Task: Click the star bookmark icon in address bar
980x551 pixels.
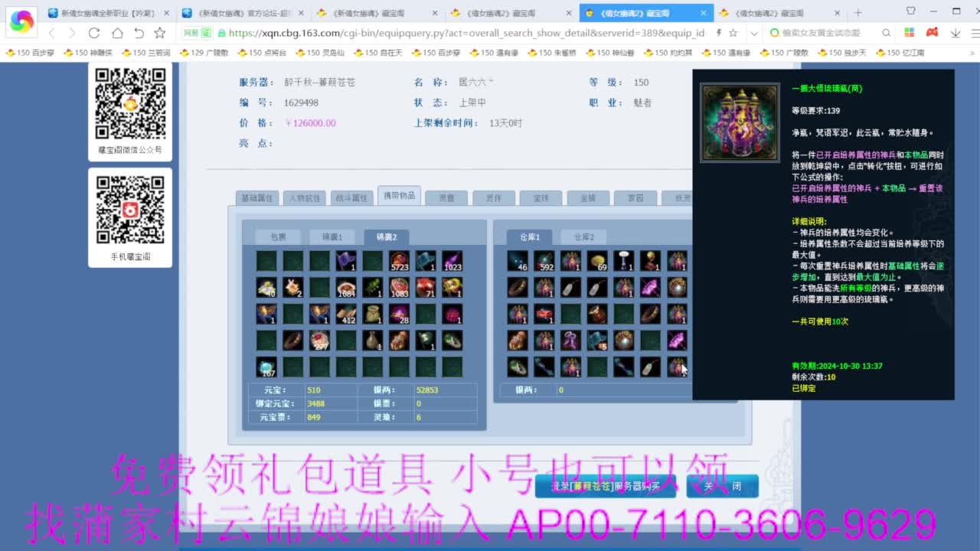Action: point(732,34)
